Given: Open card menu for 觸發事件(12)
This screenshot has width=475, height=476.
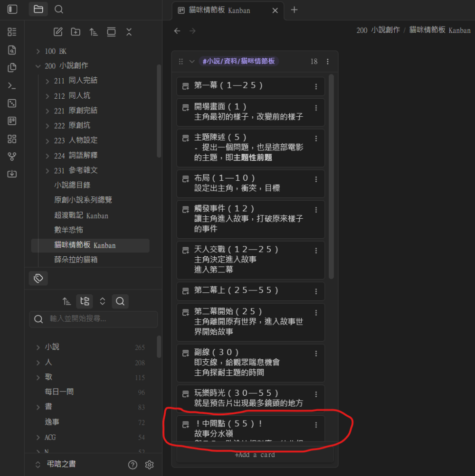Looking at the screenshot, I should point(316,210).
